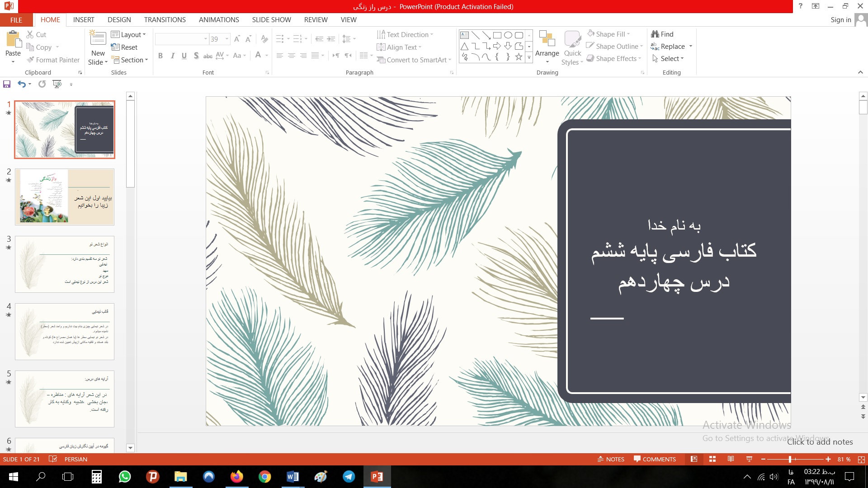Expand the Shape Fill dropdown
This screenshot has height=488, width=868.
628,34
